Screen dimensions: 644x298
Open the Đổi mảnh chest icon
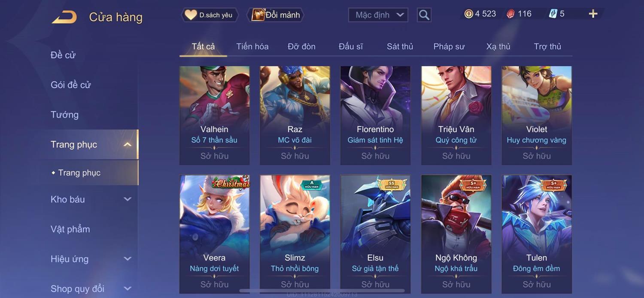coord(258,15)
